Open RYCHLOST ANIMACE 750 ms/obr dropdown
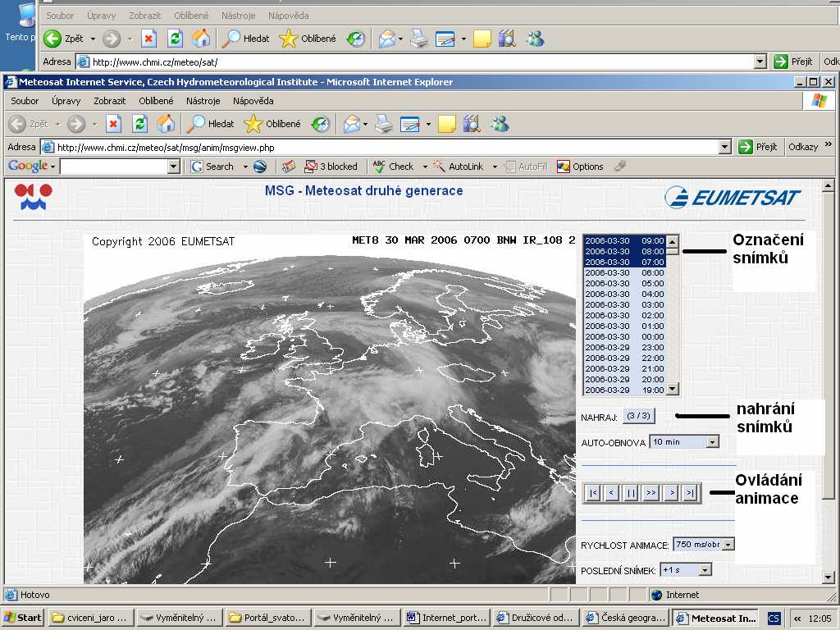Image resolution: width=840 pixels, height=630 pixels. coord(728,545)
